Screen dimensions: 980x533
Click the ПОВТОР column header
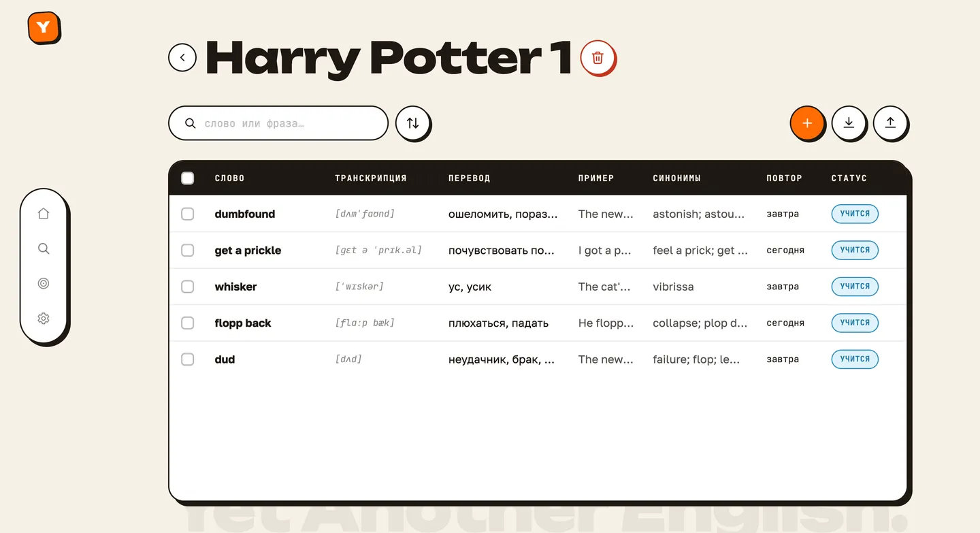click(x=784, y=178)
